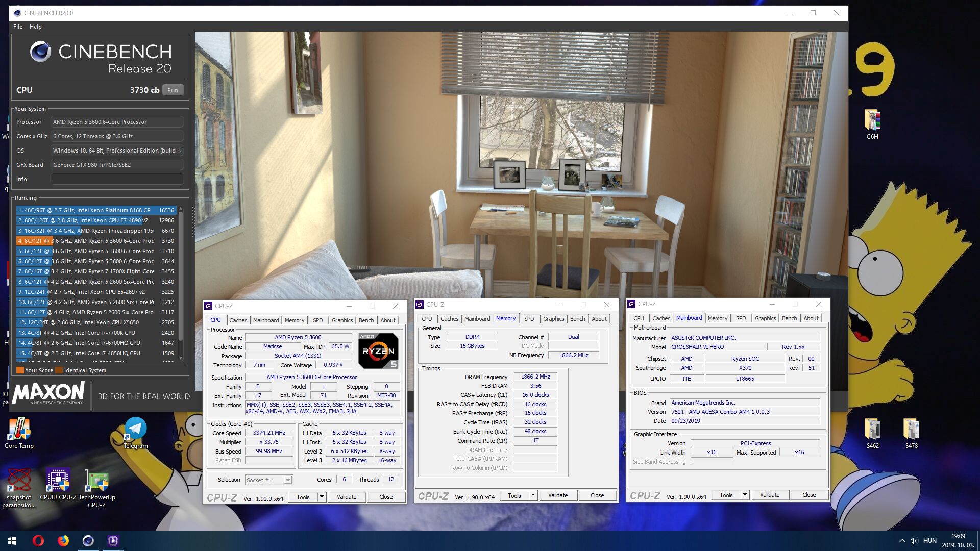Click the CPU-Z Memory window title icon
Screen dimensions: 980x551
point(420,305)
